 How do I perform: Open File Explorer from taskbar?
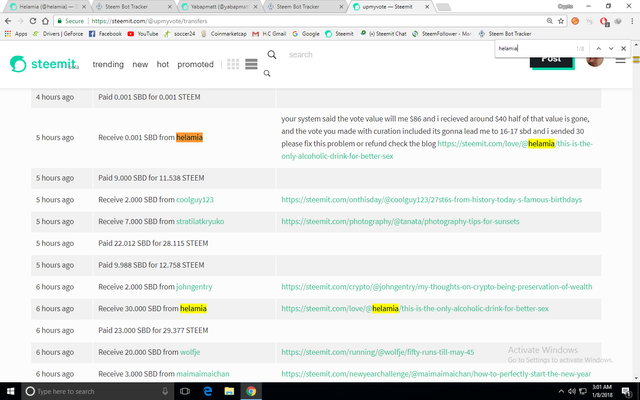pyautogui.click(x=229, y=391)
